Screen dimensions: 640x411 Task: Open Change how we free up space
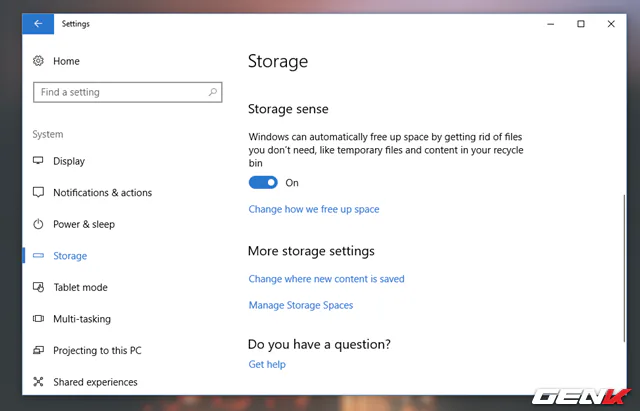click(x=314, y=209)
